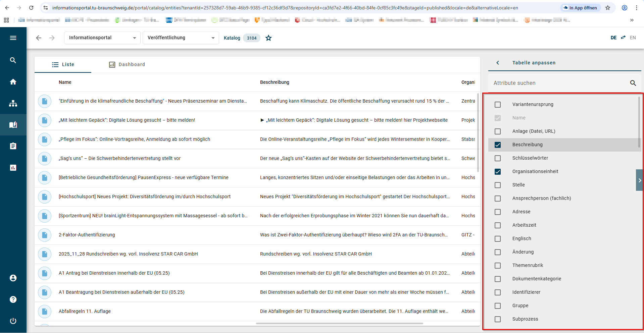Open the hamburger menu in sidebar
This screenshot has width=644, height=333.
13,38
